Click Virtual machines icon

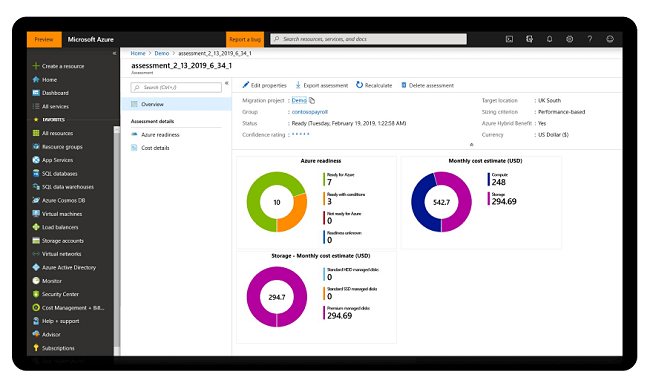click(x=36, y=214)
